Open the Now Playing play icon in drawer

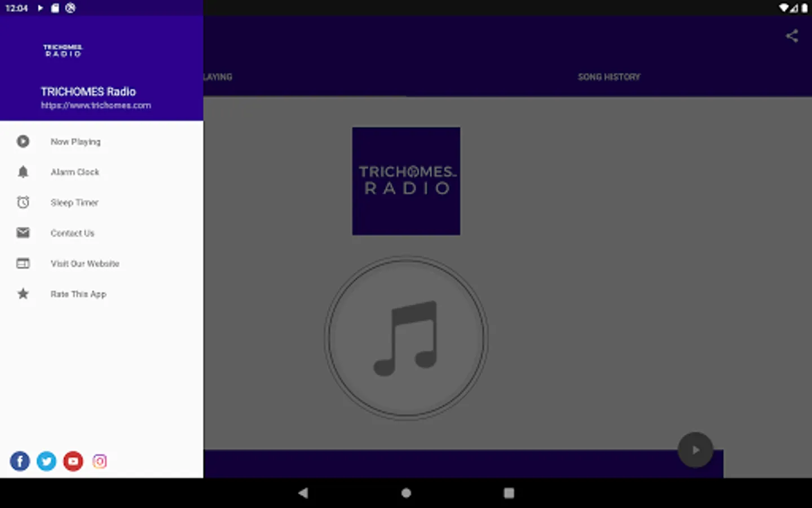(x=23, y=141)
